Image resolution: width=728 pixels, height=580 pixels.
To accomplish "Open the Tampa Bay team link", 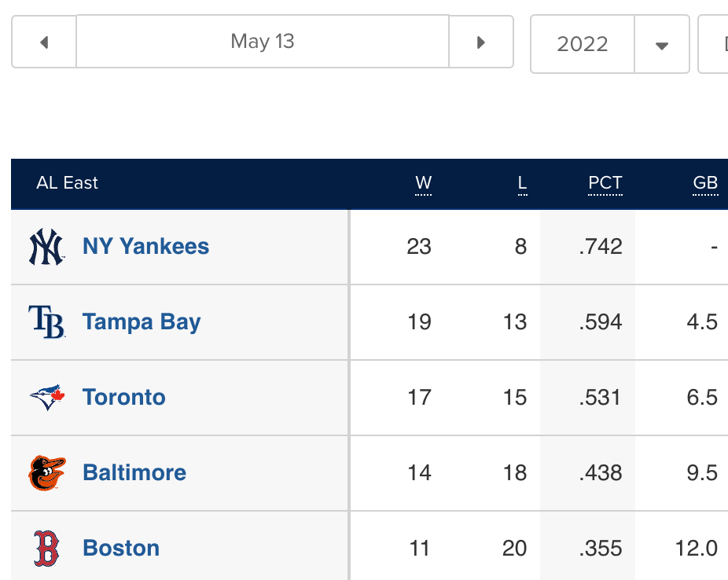I will click(x=142, y=322).
